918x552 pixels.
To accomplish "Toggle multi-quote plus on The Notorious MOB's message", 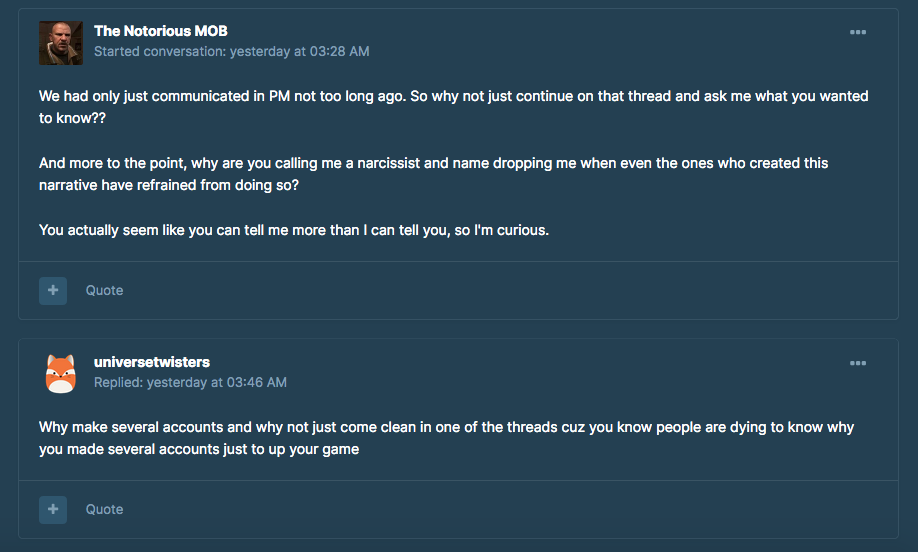I will (53, 290).
